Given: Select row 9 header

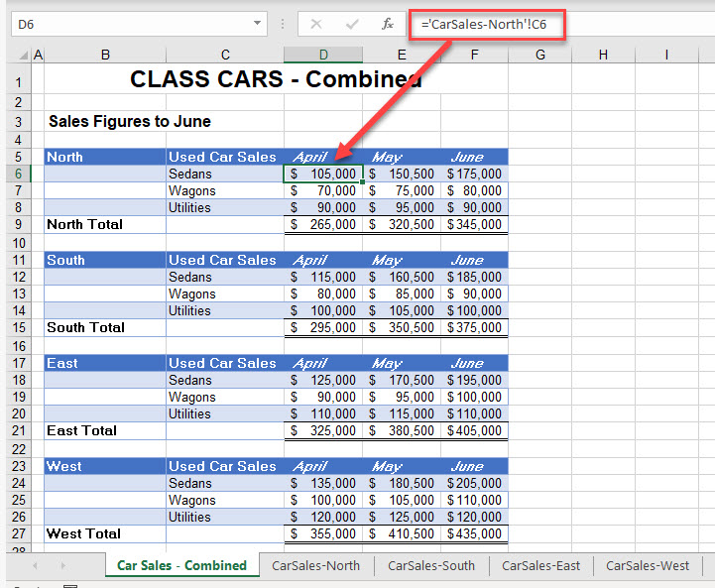Looking at the screenshot, I should click(16, 225).
